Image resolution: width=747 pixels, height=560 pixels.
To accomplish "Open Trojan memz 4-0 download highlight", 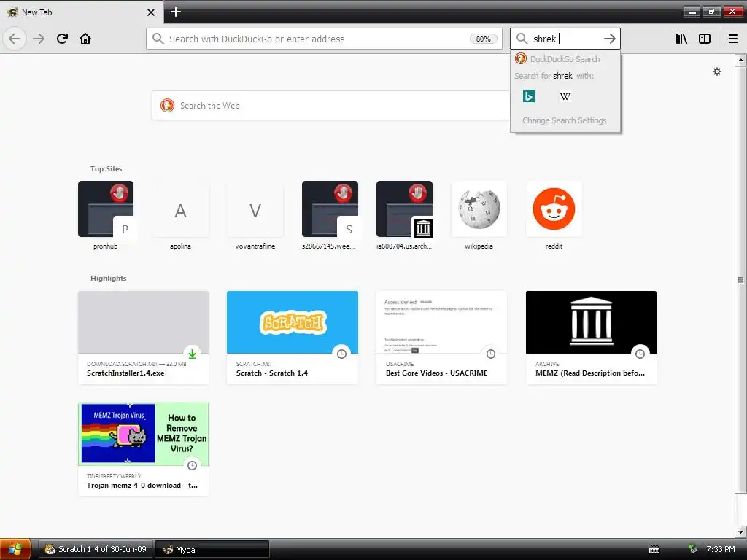I will [x=144, y=449].
